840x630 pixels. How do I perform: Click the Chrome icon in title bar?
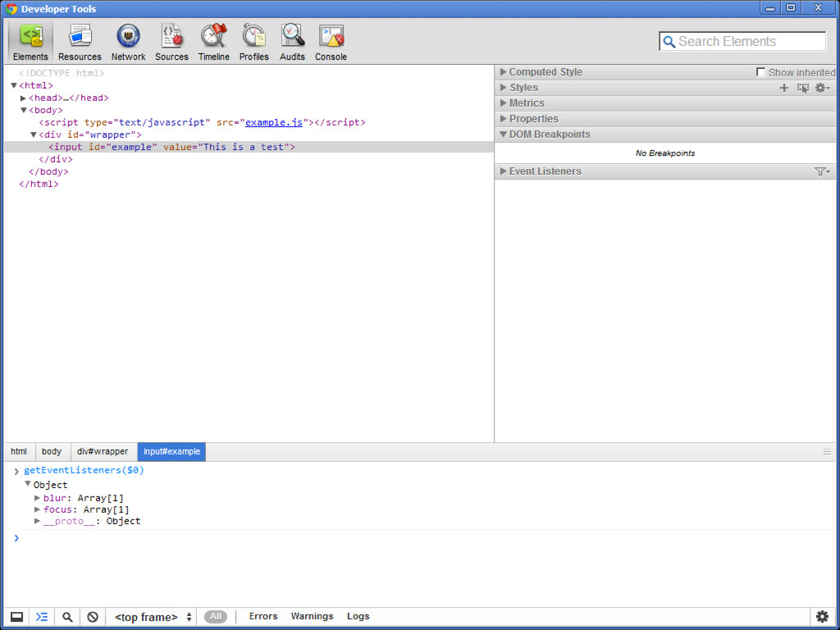[11, 8]
